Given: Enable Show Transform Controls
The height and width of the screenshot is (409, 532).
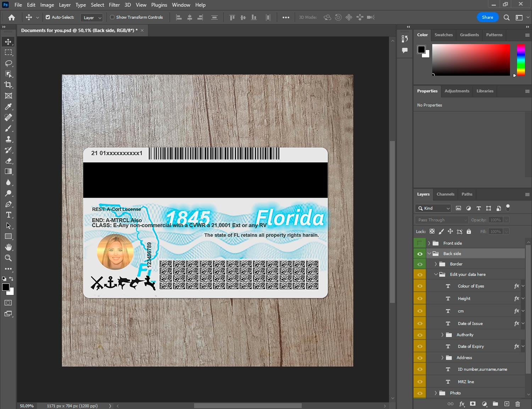Looking at the screenshot, I should [112, 17].
